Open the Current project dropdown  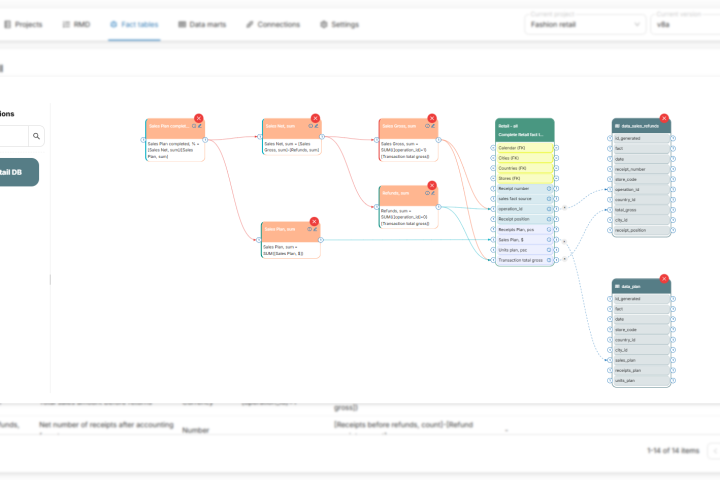click(585, 23)
